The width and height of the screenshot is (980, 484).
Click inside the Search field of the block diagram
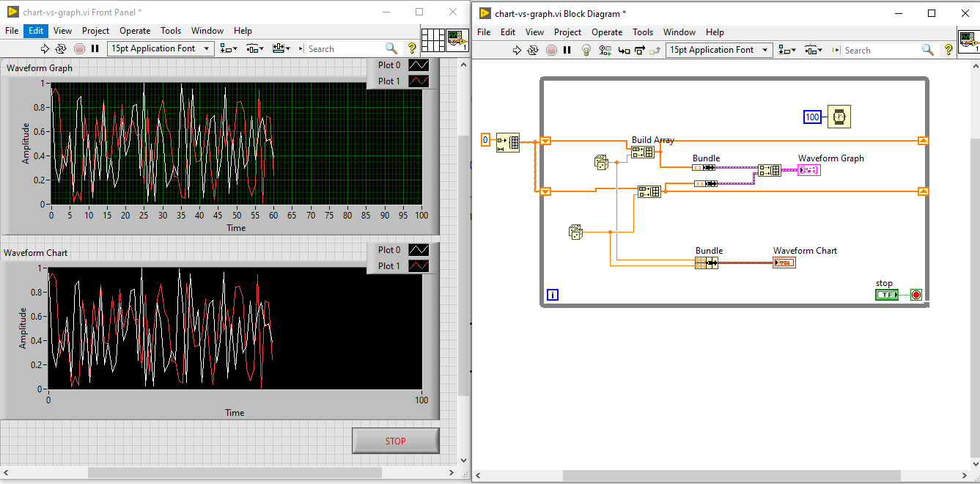pos(880,50)
